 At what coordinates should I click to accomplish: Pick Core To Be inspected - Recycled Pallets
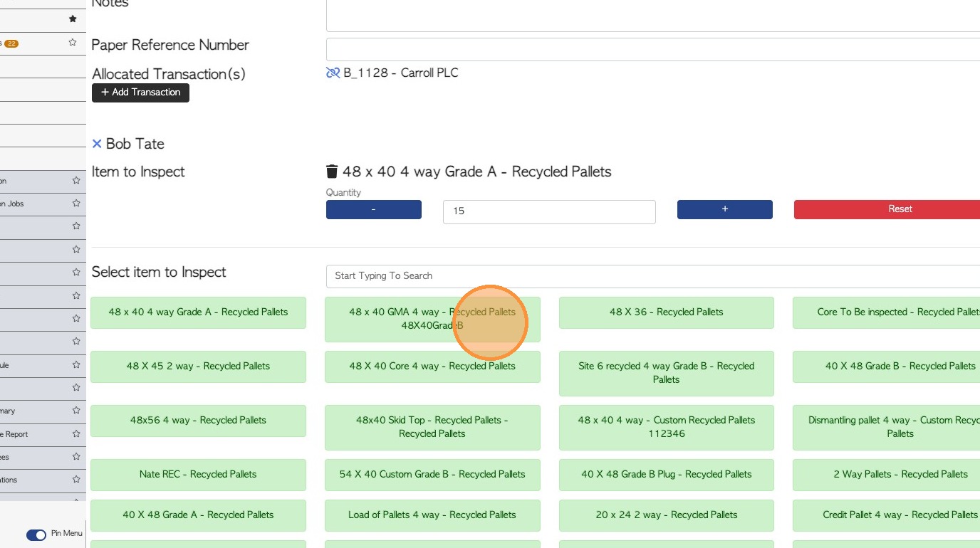click(x=887, y=312)
